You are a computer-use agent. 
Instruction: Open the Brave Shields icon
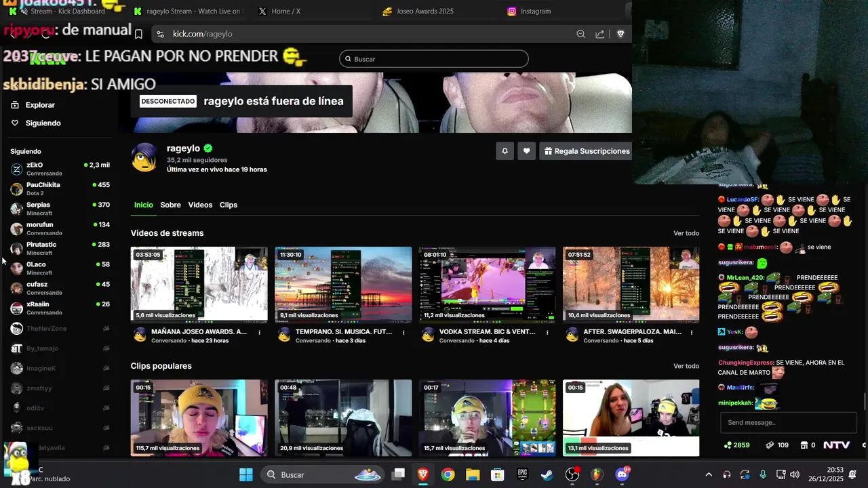[620, 34]
